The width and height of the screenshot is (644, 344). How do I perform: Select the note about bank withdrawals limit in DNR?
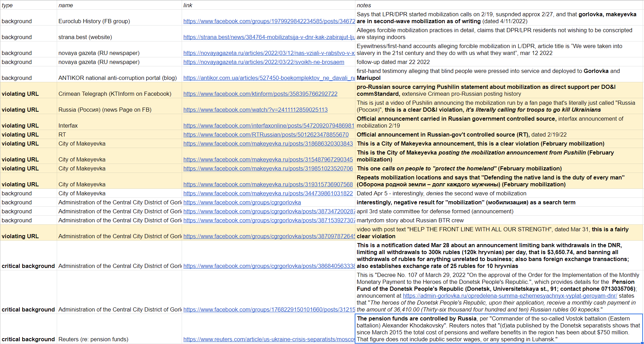[x=499, y=255]
